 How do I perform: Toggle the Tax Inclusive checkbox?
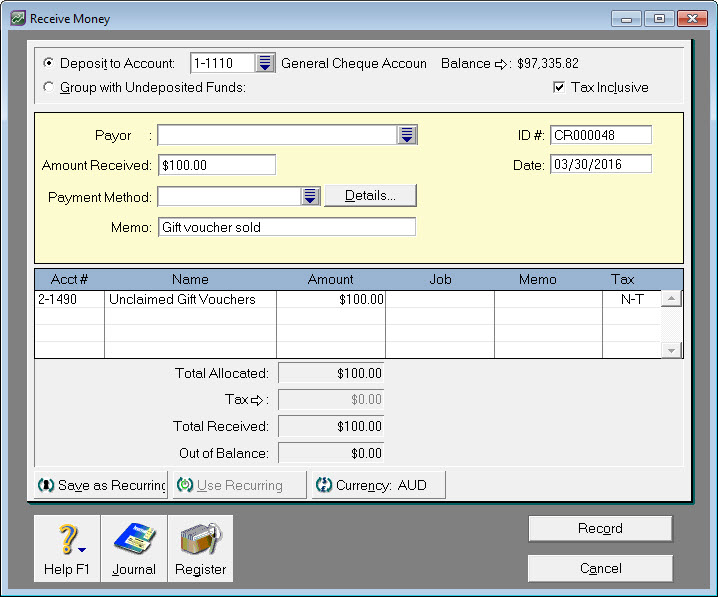pos(559,88)
